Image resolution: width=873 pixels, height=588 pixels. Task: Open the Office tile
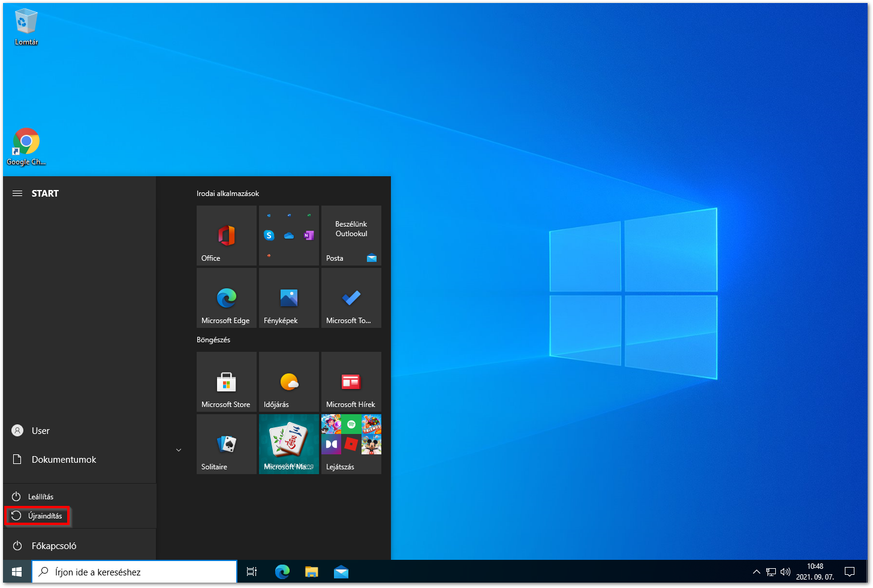coord(227,236)
